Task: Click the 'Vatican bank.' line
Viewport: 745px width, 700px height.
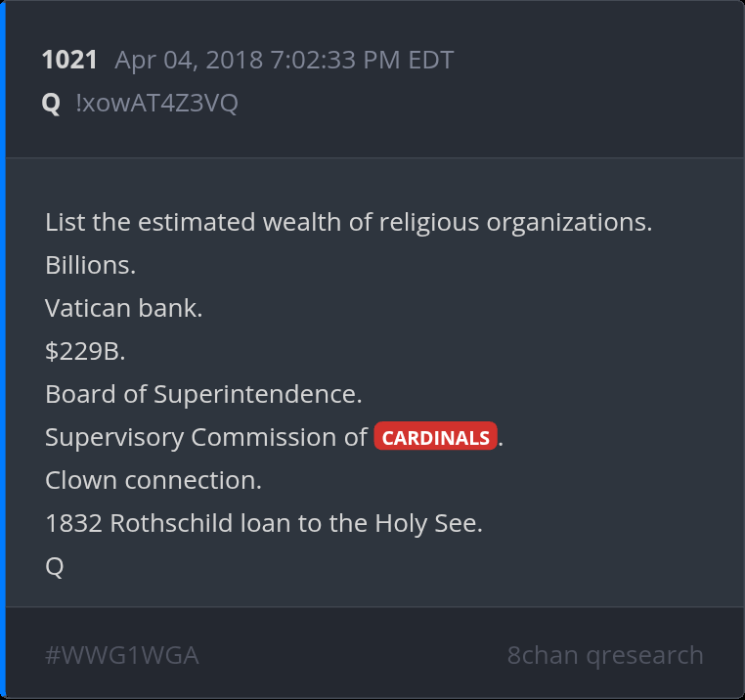Action: [x=123, y=308]
